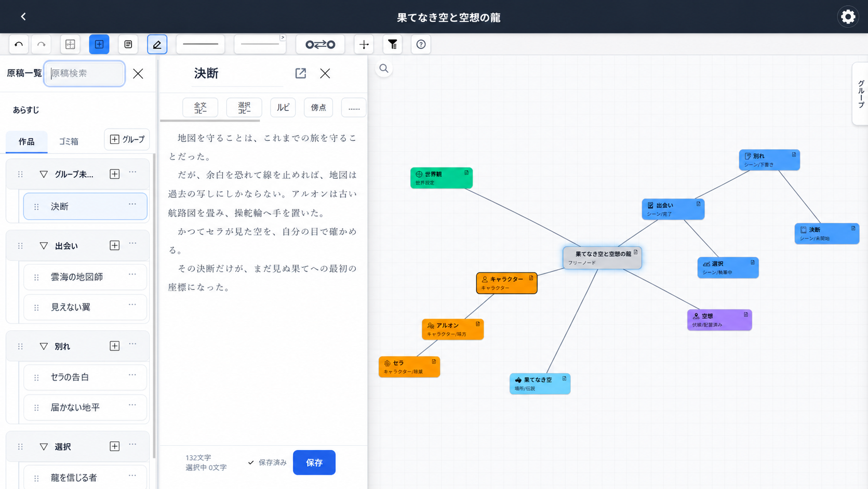Open more options for 雲海の地図師 row
868x489 pixels.
132,274
